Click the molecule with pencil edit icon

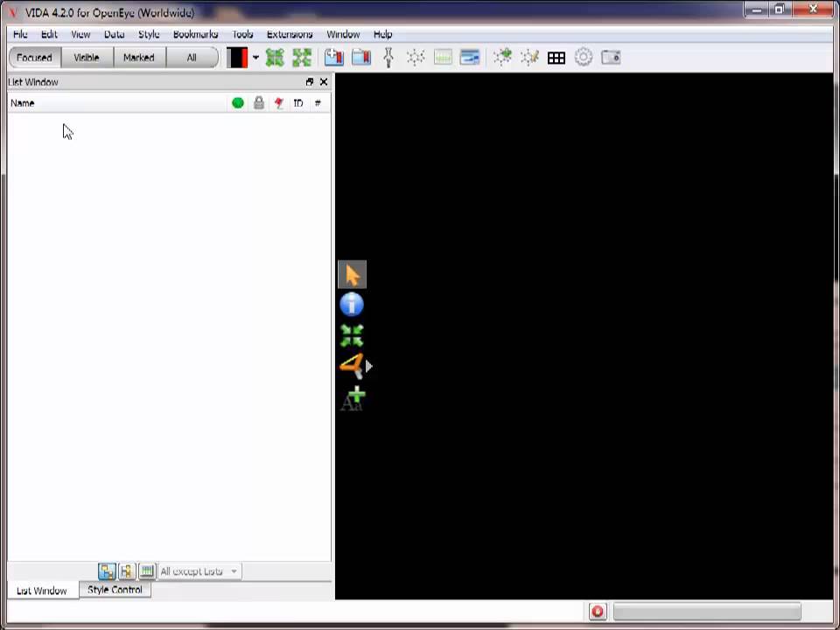530,57
